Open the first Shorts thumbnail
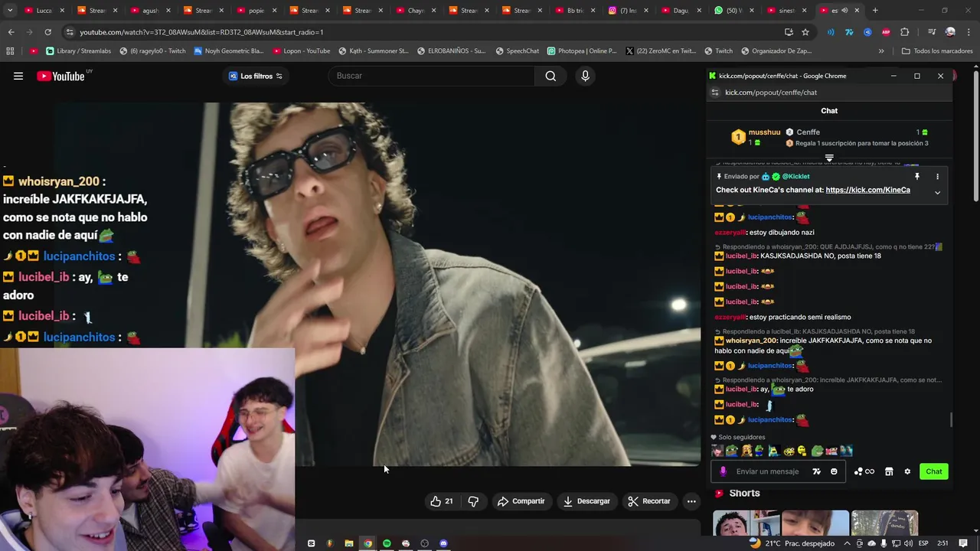Screen dimensions: 980x551 coord(746,523)
